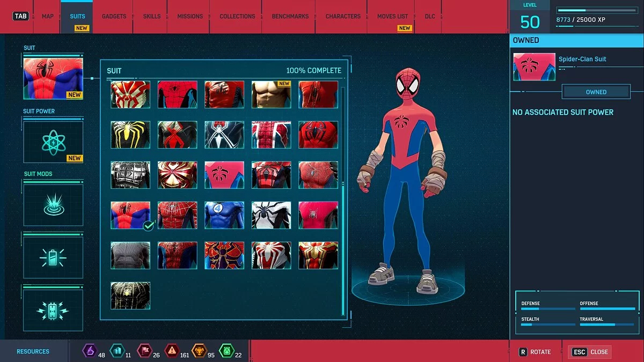Viewport: 644px width, 362px height.
Task: Click the 'Spider-Clan Suit' name text
Action: 582,59
